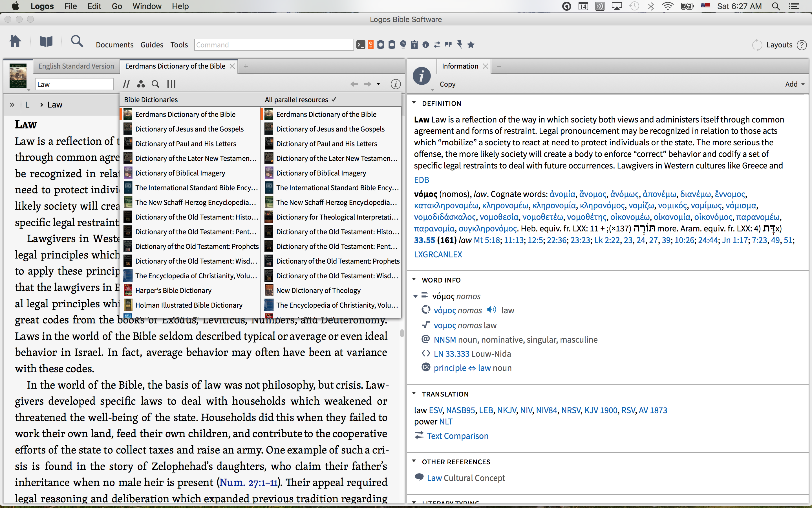Open the LXGRCANLEX resource link
Image resolution: width=812 pixels, height=508 pixels.
(x=438, y=254)
